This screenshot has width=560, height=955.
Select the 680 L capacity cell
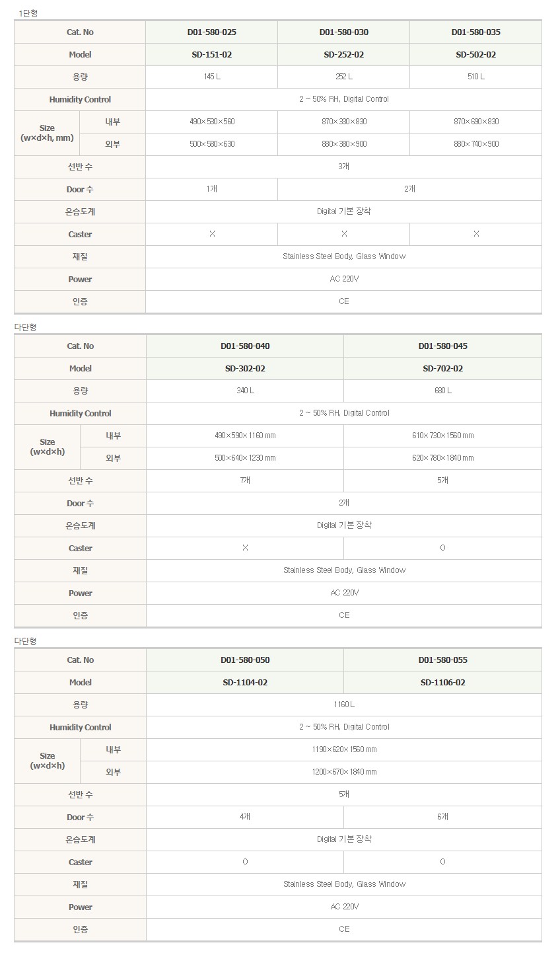click(x=442, y=391)
